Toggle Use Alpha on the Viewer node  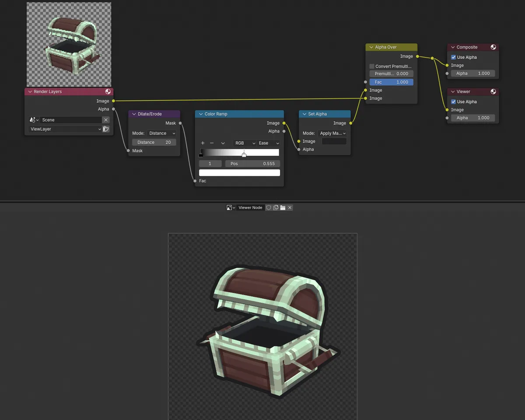454,101
